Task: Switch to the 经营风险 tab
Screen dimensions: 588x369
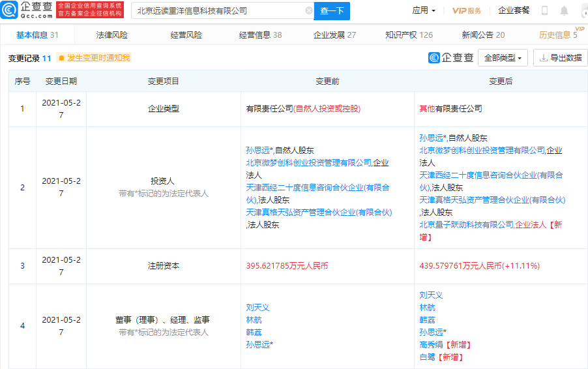Action: (186, 35)
